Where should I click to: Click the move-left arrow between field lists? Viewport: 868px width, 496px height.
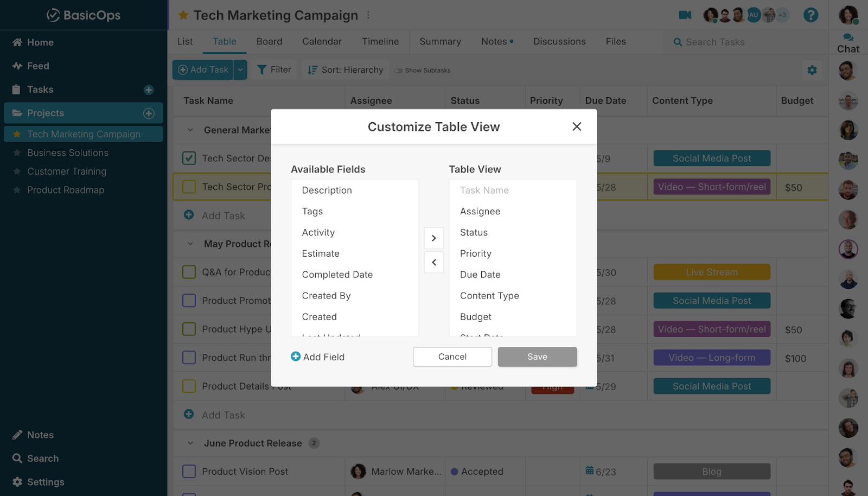(x=433, y=263)
